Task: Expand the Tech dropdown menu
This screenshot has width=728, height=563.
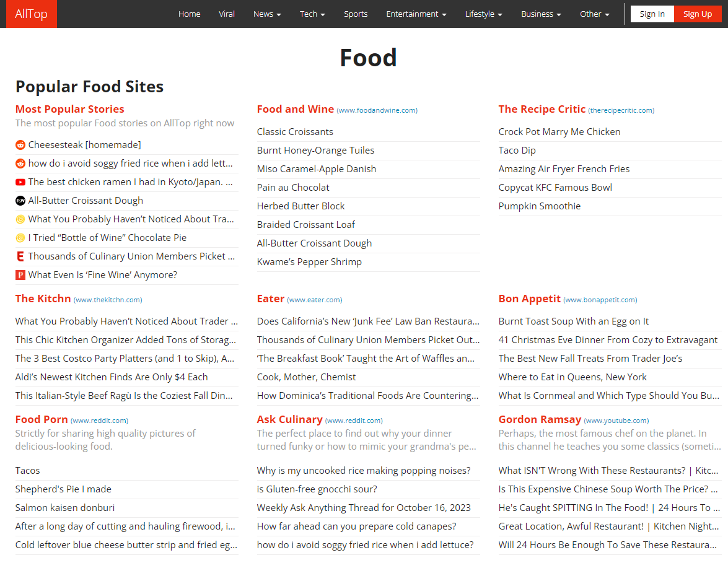Action: pos(312,14)
